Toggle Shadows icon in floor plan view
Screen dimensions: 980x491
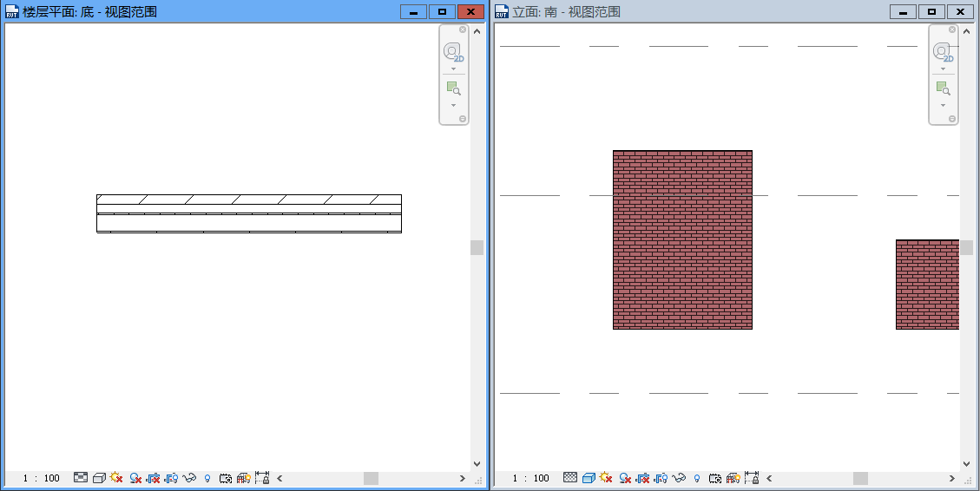tap(135, 479)
